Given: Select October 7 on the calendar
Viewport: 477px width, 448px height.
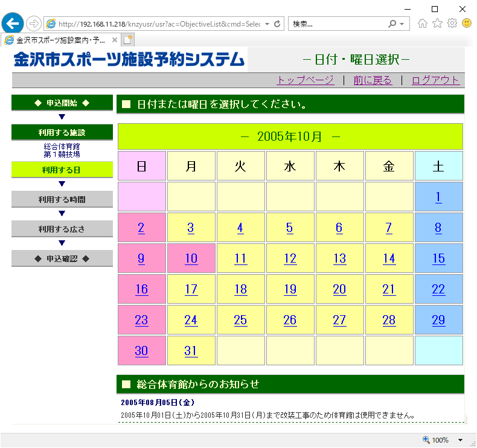Looking at the screenshot, I should click(389, 228).
